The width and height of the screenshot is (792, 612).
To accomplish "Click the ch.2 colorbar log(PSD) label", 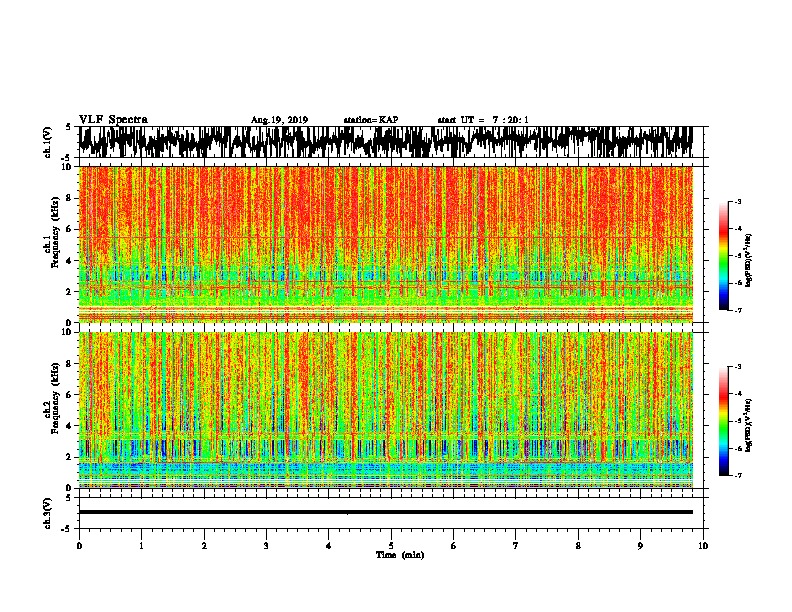I will click(749, 425).
